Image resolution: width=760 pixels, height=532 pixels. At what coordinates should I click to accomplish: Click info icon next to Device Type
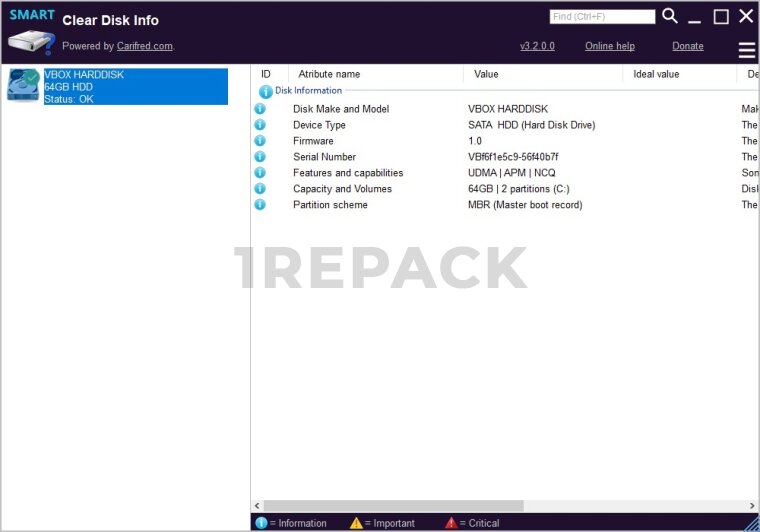260,125
